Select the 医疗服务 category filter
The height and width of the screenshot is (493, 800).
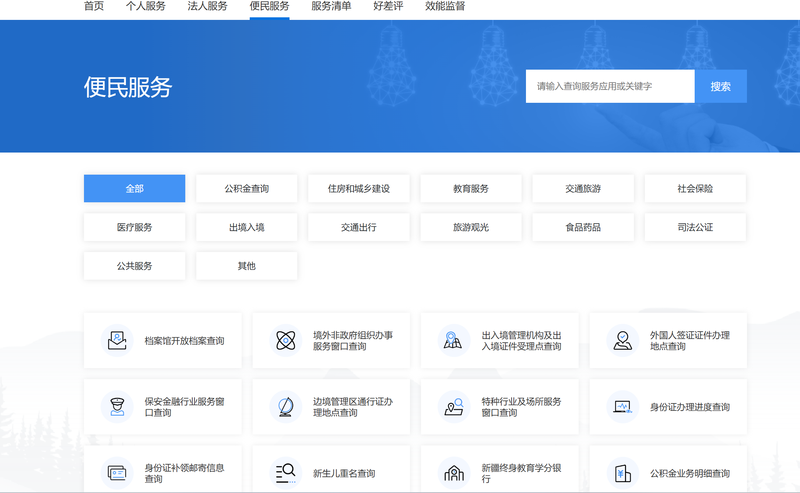[x=134, y=227]
